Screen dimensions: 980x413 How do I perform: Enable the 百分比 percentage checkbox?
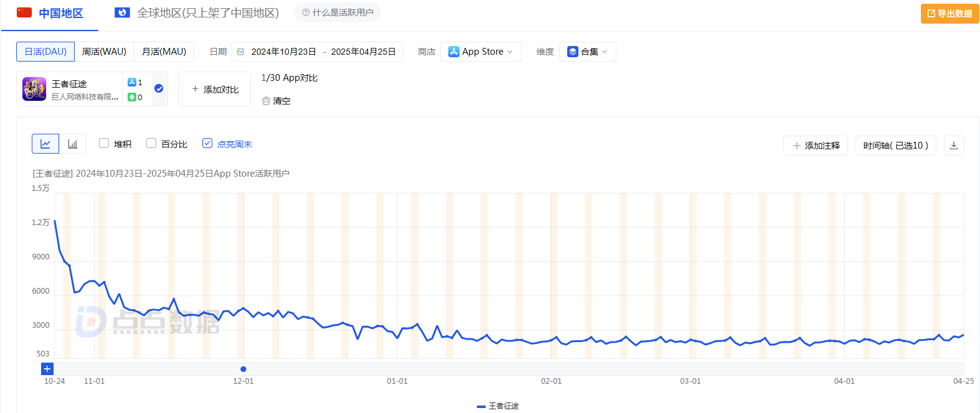coord(151,144)
